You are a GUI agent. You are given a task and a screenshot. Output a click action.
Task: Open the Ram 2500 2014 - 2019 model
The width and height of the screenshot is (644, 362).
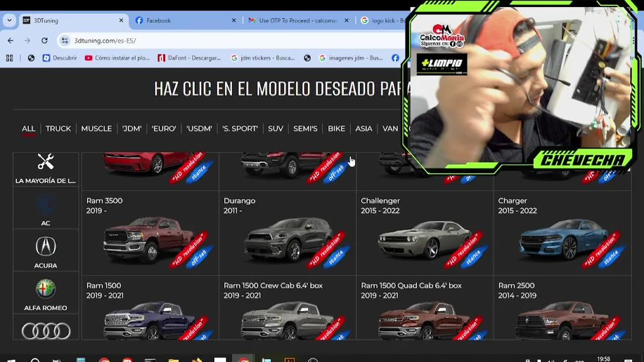[x=562, y=308]
